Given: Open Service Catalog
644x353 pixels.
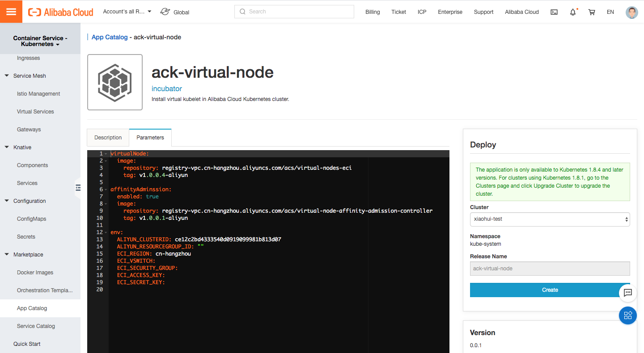Looking at the screenshot, I should pyautogui.click(x=36, y=326).
